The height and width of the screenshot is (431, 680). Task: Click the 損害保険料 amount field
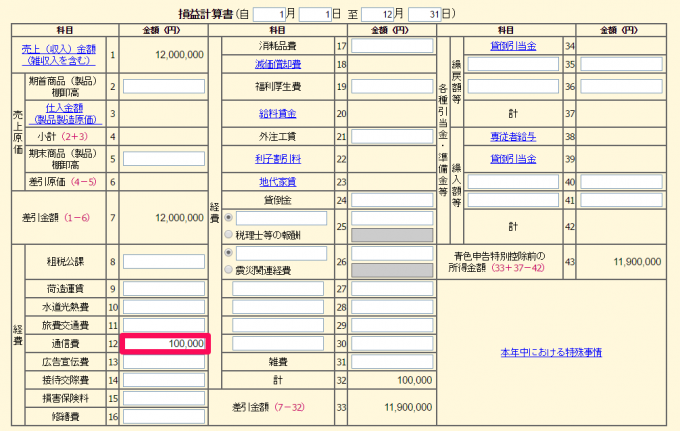pyautogui.click(x=164, y=398)
